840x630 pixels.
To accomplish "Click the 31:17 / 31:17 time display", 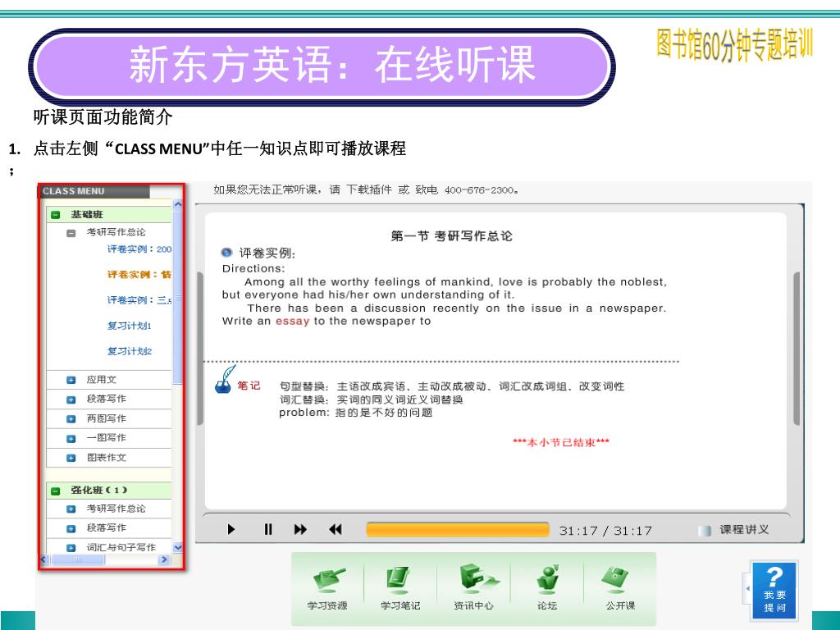I will pyautogui.click(x=605, y=531).
